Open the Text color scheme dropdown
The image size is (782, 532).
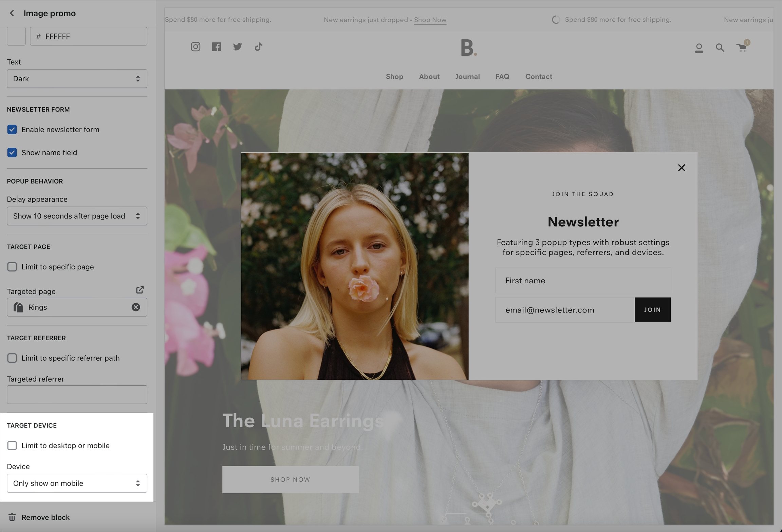coord(77,79)
